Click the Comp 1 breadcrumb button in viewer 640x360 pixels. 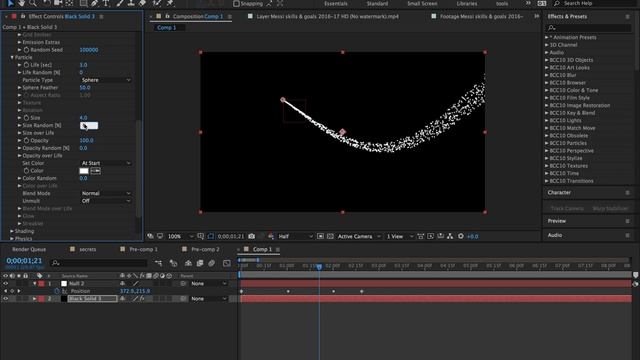[167, 28]
